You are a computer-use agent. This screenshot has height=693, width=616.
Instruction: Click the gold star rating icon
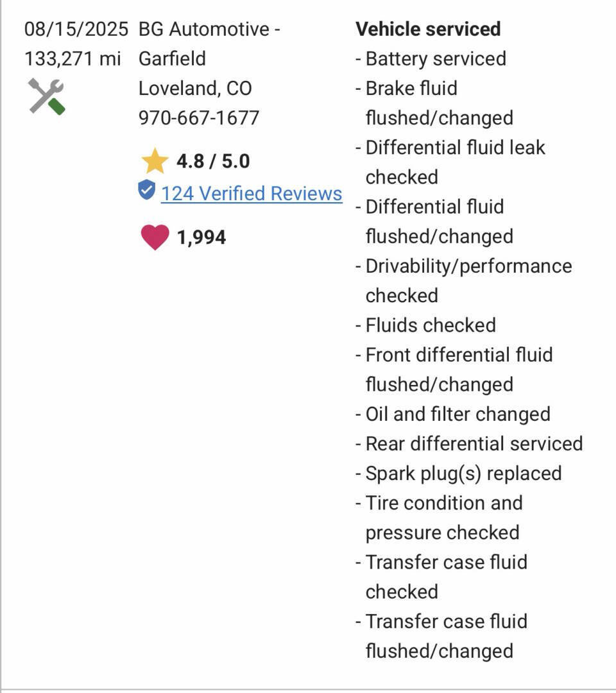pyautogui.click(x=155, y=161)
